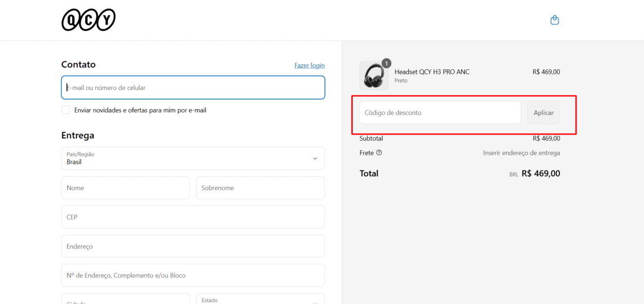644x304 pixels.
Task: Focus the Endereço address field
Action: coord(193,247)
